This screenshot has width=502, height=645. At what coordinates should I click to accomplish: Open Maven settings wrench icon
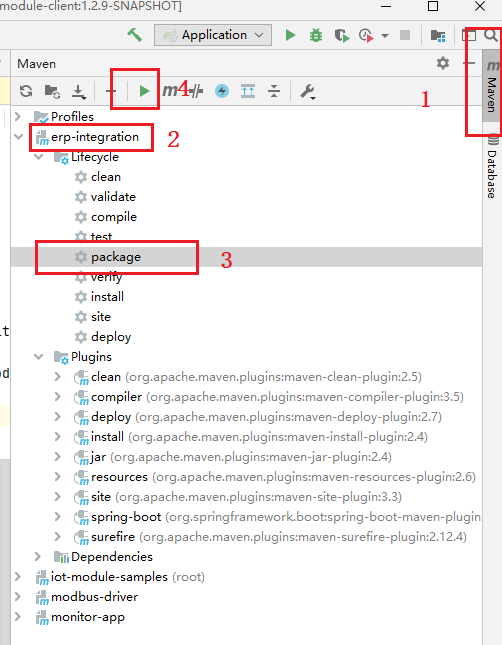tap(307, 91)
